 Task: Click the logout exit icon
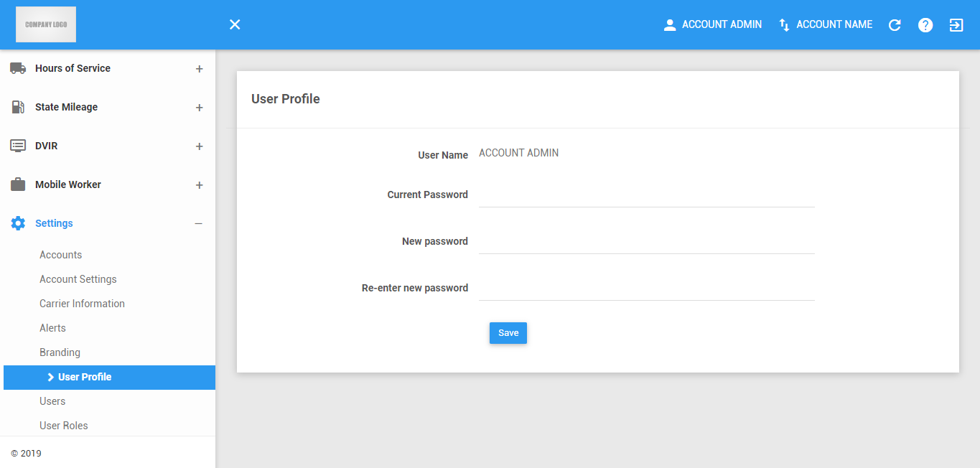956,25
